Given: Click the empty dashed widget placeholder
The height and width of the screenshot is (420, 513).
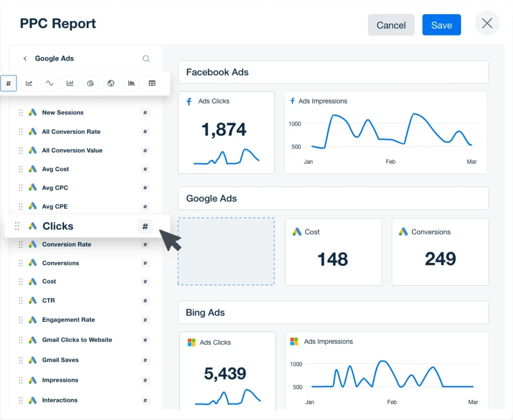Looking at the screenshot, I should pos(226,251).
